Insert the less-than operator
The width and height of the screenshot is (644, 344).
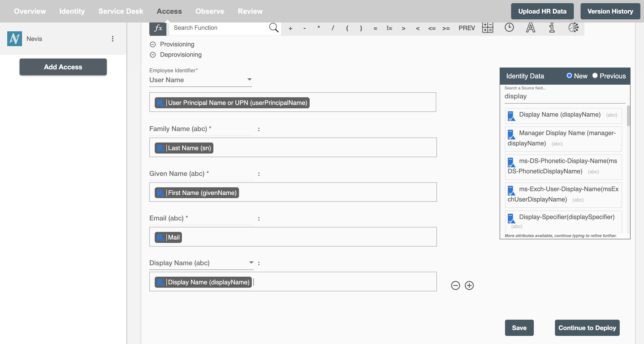(418, 28)
